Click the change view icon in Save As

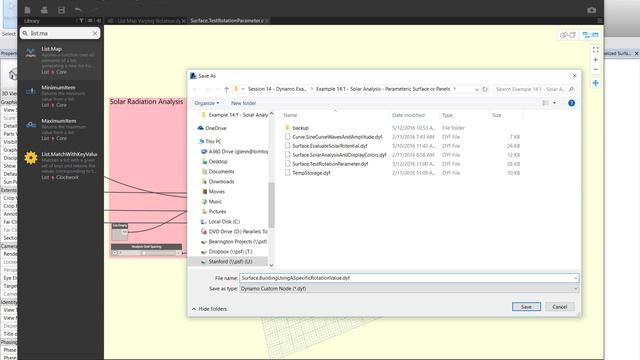point(545,103)
